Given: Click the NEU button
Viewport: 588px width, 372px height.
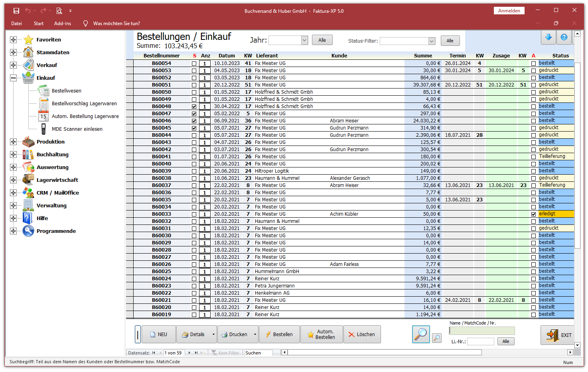Looking at the screenshot, I should click(158, 335).
